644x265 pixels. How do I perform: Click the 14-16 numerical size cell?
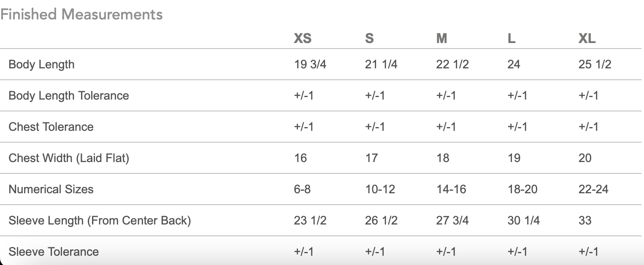pos(451,189)
